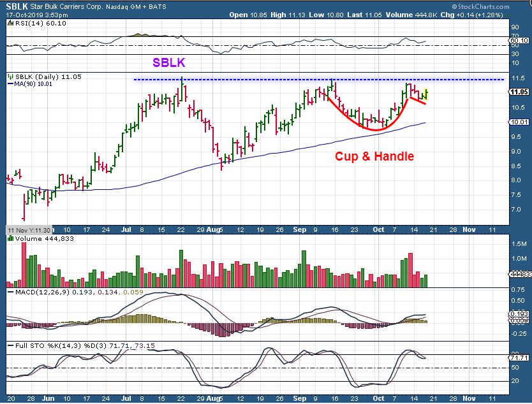Click the 10.01 moving average tag on right axis
The width and height of the screenshot is (532, 404).
point(519,122)
